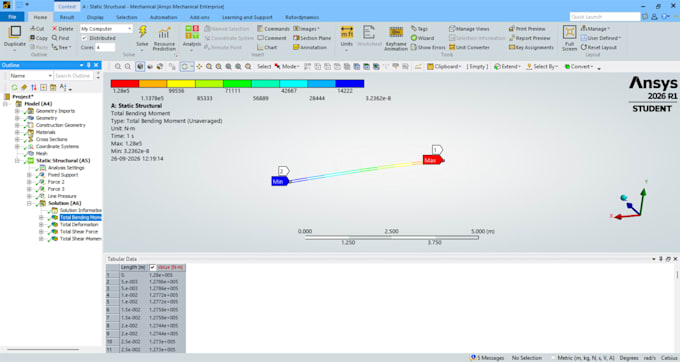Click the Select label in graphics toolbar

point(264,67)
